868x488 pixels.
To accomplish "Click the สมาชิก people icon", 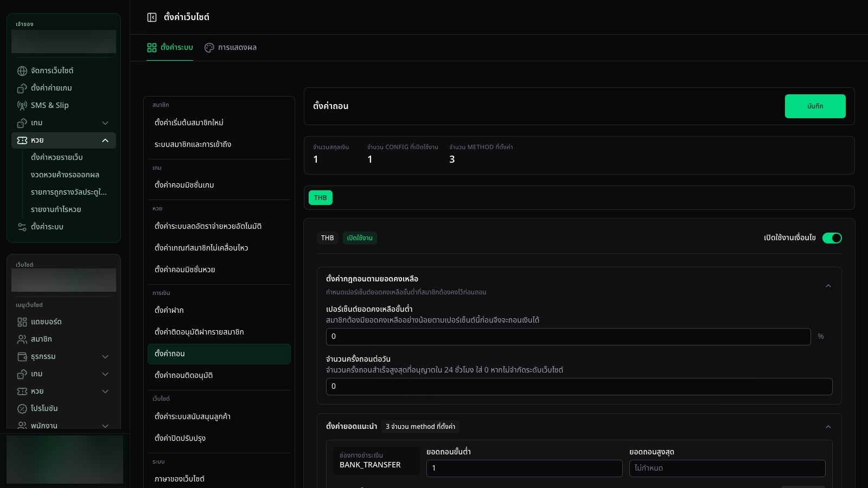I will 22,339.
